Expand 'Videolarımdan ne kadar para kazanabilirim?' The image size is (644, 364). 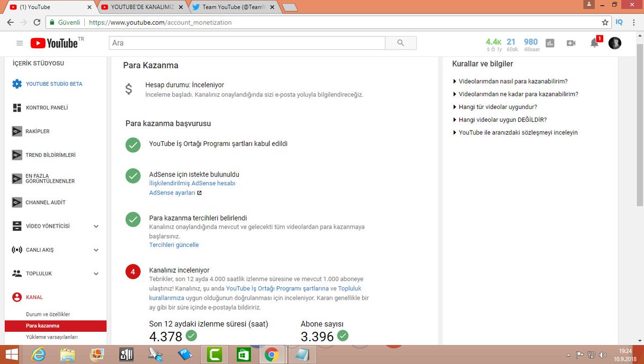(516, 94)
